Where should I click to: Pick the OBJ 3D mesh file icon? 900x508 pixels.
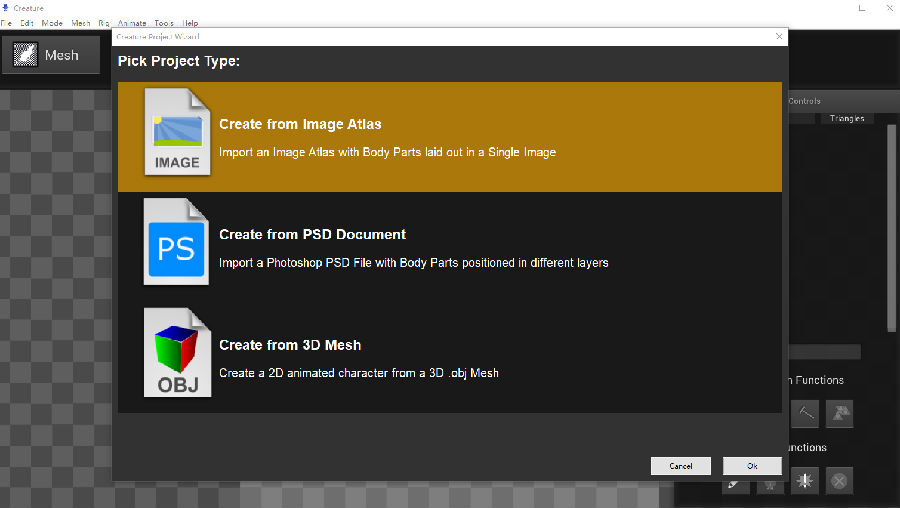pos(177,352)
